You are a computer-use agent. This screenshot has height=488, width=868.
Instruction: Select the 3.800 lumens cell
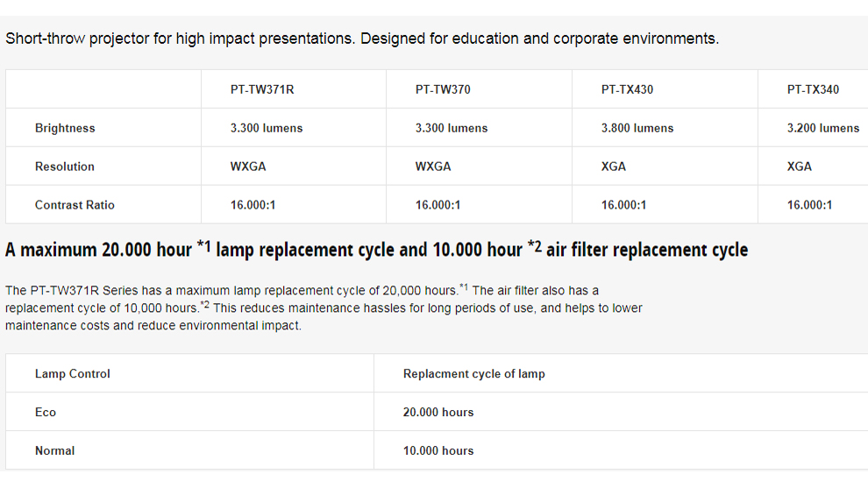tap(637, 128)
